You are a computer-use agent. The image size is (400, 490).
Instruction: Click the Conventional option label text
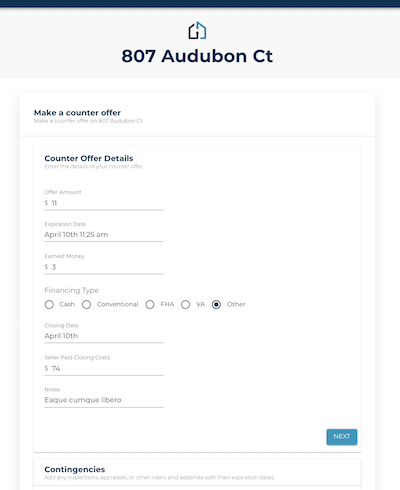point(117,304)
